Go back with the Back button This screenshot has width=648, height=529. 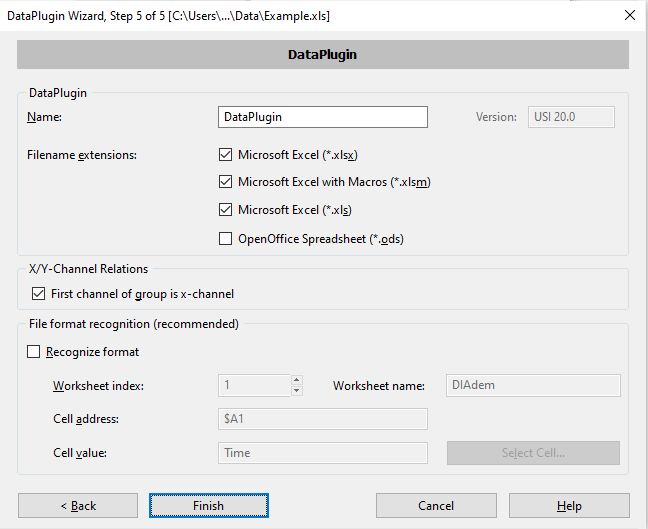click(x=78, y=506)
